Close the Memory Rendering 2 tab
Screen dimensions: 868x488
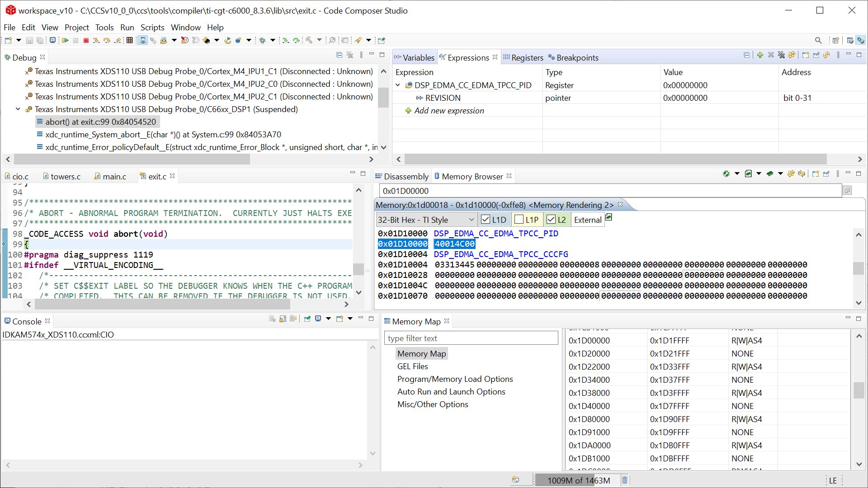620,205
